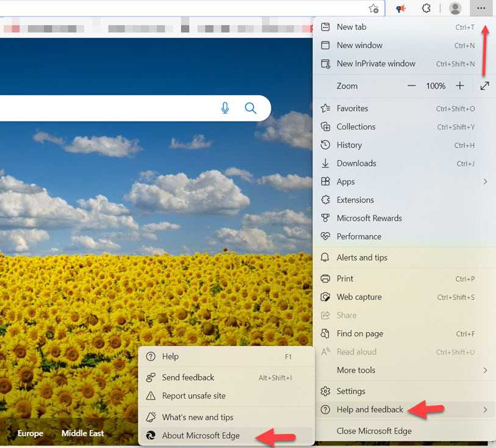Open the three-dot Settings and more menu
The image size is (496, 448).
point(481,9)
